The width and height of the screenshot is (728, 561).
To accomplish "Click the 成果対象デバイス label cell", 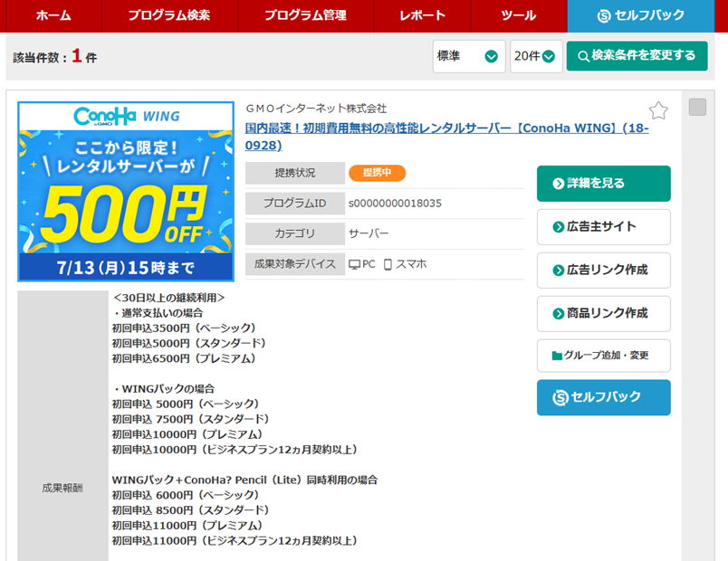I will 295,264.
